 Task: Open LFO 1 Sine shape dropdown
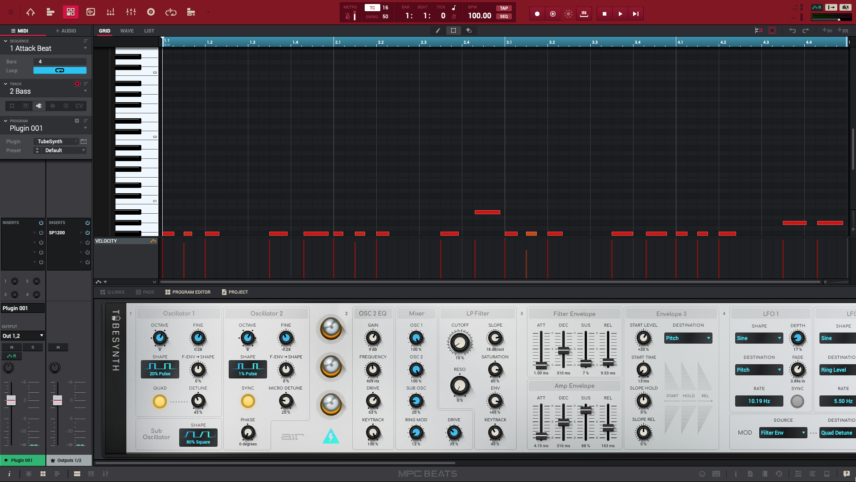pos(759,338)
